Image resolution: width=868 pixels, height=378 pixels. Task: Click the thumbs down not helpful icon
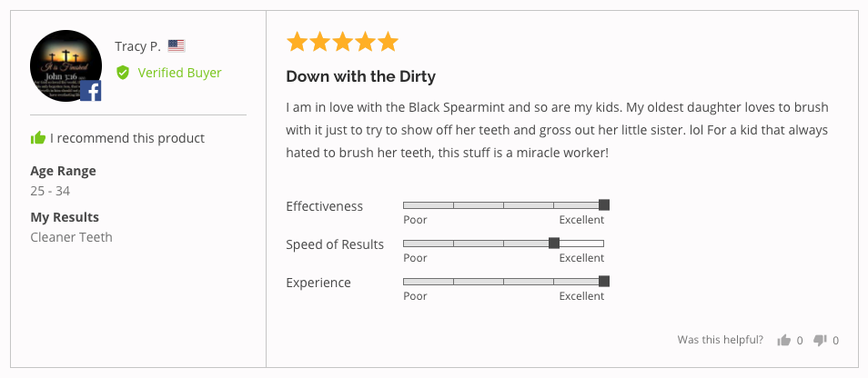pyautogui.click(x=820, y=341)
